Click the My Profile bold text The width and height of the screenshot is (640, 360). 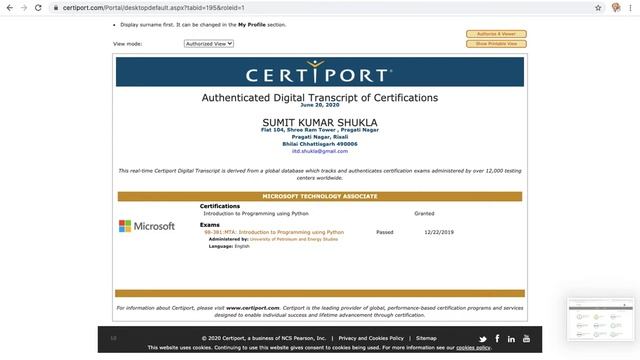point(251,24)
